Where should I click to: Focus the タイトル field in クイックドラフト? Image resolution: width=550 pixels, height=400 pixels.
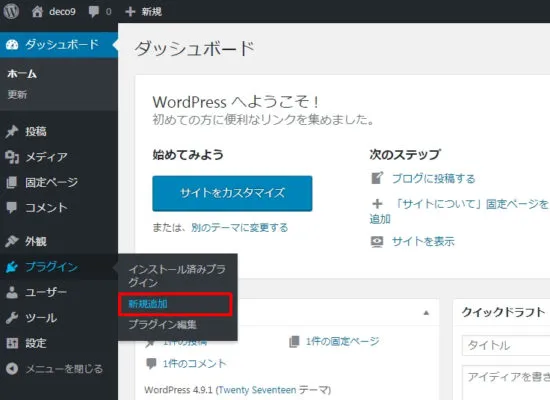[x=506, y=346]
